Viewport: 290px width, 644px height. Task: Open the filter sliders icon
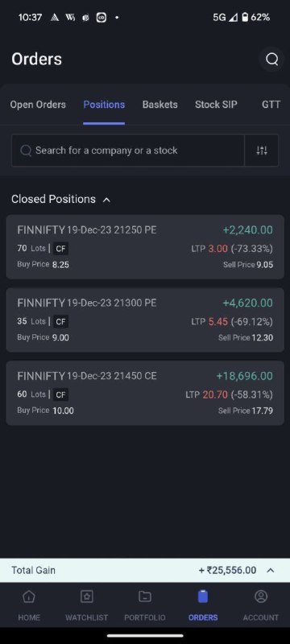(x=262, y=151)
